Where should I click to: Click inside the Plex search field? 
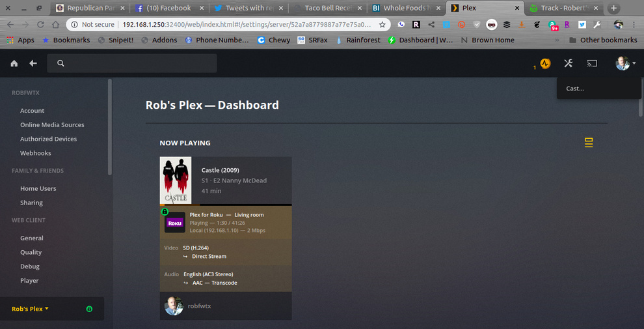coord(132,63)
